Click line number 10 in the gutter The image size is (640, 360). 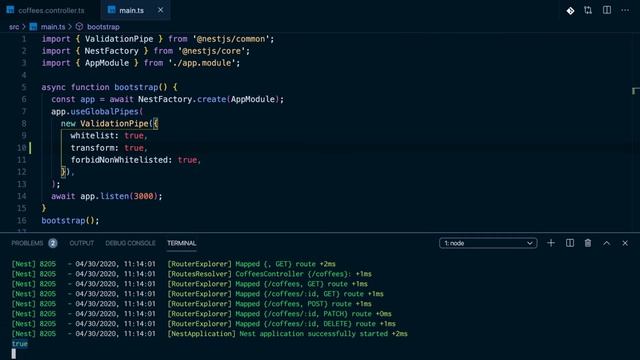click(22, 148)
